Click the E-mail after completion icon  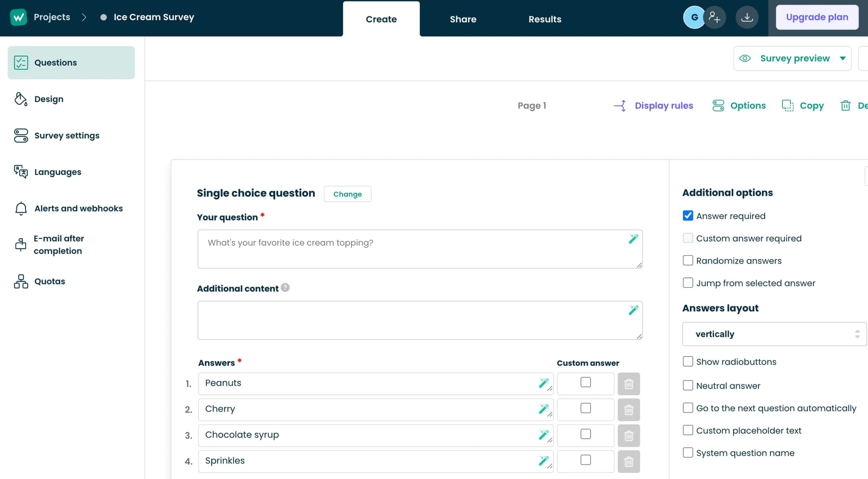coord(21,244)
